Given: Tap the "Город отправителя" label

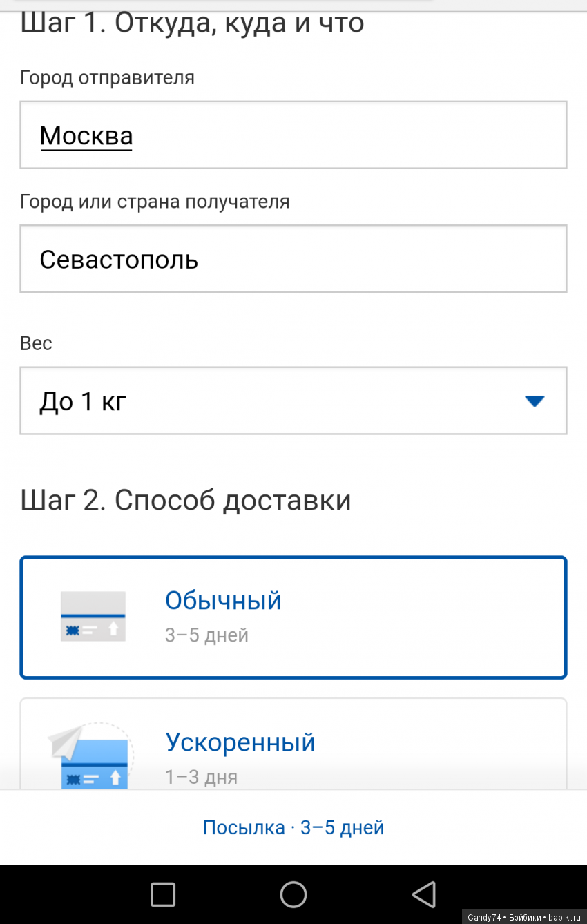Looking at the screenshot, I should pos(107,78).
